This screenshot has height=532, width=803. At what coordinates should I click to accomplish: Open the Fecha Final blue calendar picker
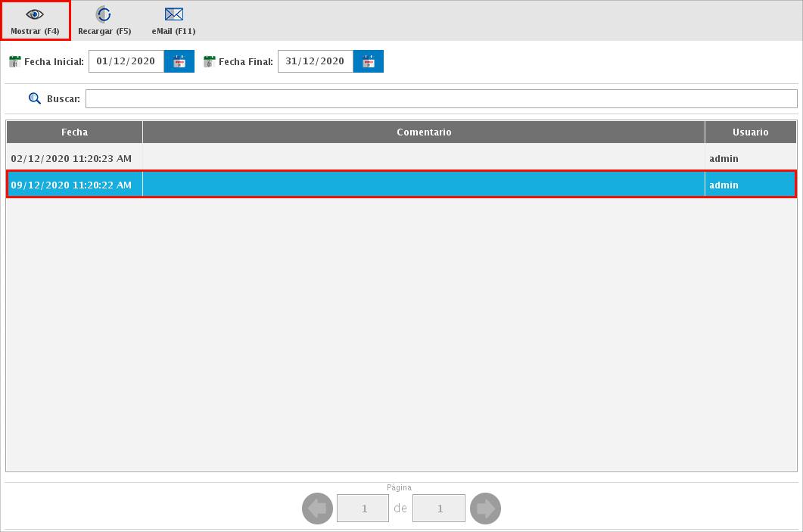(369, 61)
